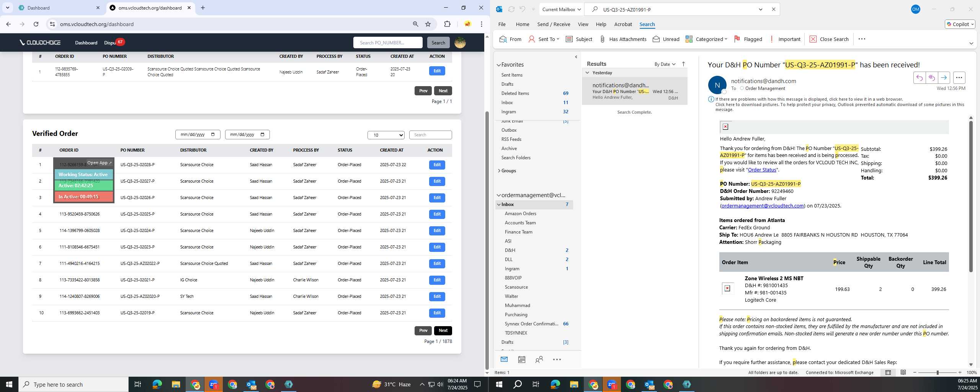
Task: Filter by Has Attachments paperclip
Action: (623, 39)
